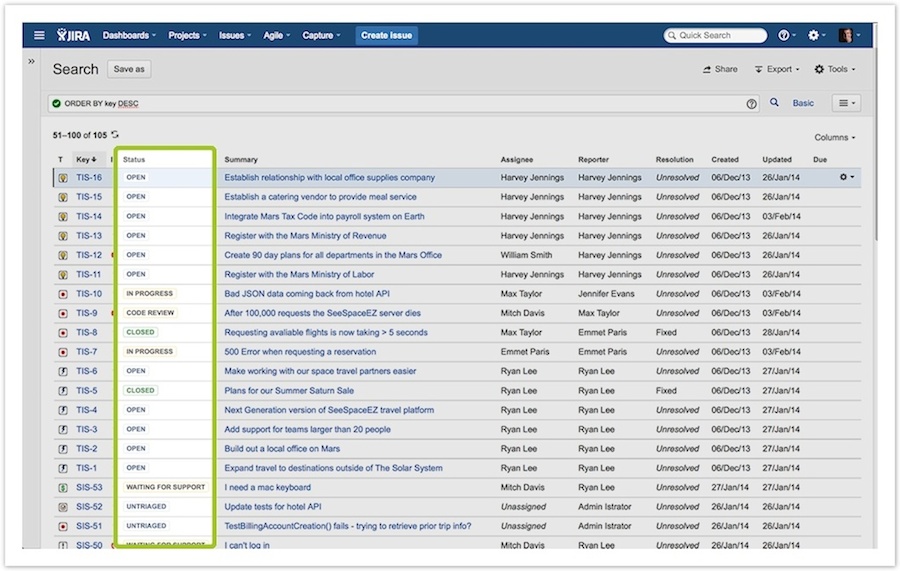Screen dimensions: 900x571
Task: Refresh the search results icon
Action: pos(115,135)
